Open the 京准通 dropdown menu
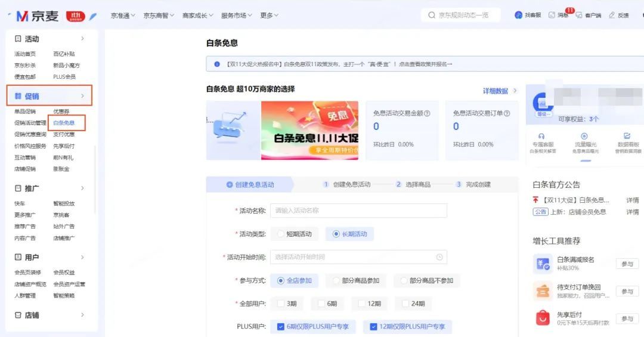644x337 pixels. pos(123,15)
